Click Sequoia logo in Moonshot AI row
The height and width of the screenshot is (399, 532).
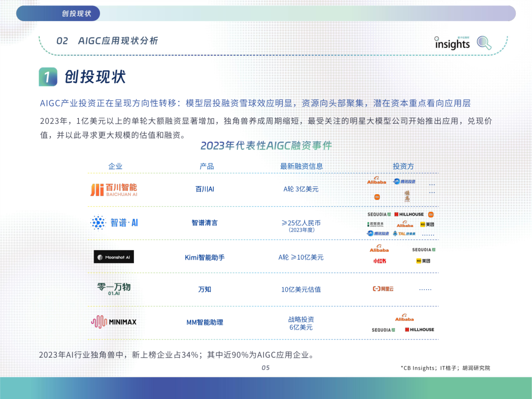(424, 250)
